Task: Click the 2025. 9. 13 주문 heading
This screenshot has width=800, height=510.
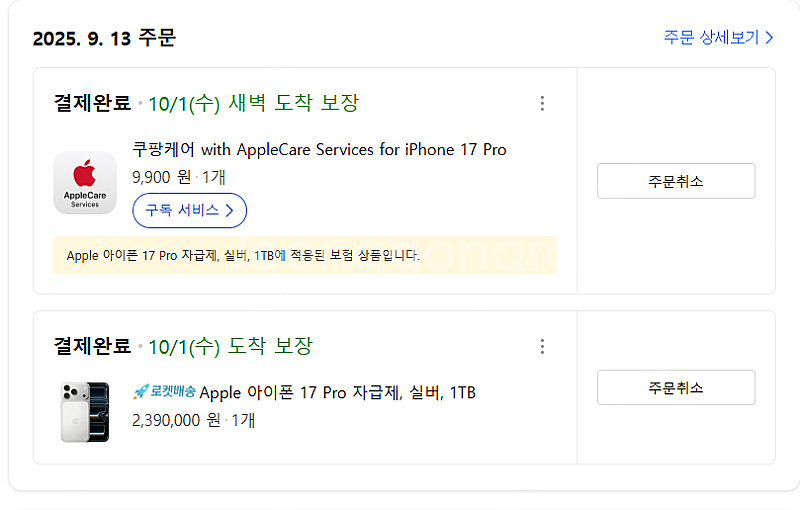Action: point(104,39)
